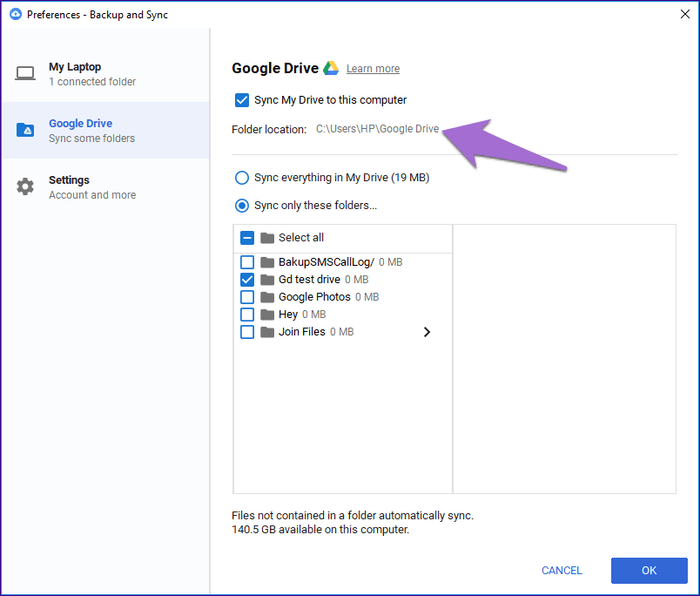This screenshot has width=700, height=596.
Task: Close the Preferences window
Action: 685,14
